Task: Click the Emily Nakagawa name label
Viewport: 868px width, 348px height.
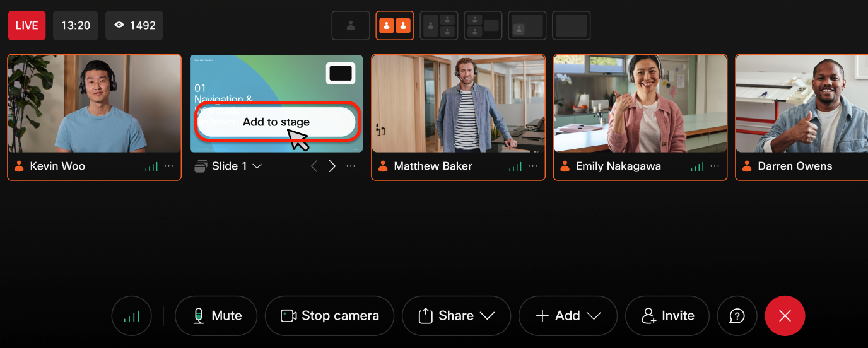Action: tap(618, 166)
